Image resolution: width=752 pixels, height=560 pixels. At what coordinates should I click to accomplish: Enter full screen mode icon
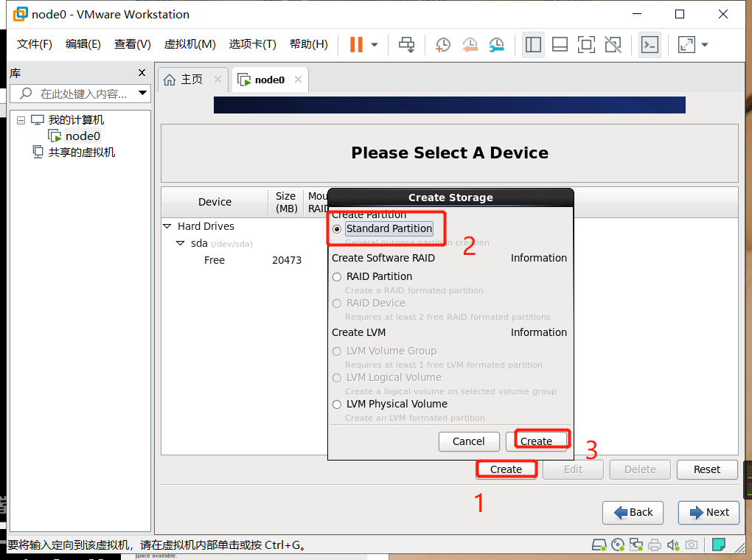pyautogui.click(x=586, y=45)
